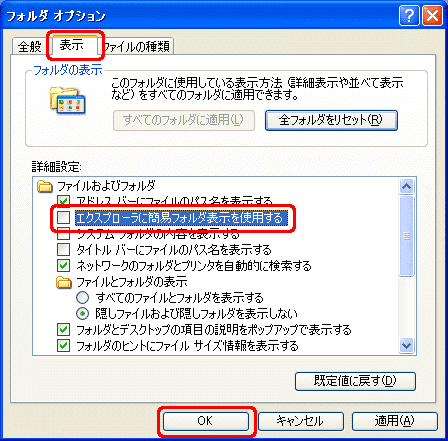Viewport: 448px width, 441px height.
Task: Enable エクスプローラに簡易フォルダ表示を使用する checkbox
Action: click(63, 218)
